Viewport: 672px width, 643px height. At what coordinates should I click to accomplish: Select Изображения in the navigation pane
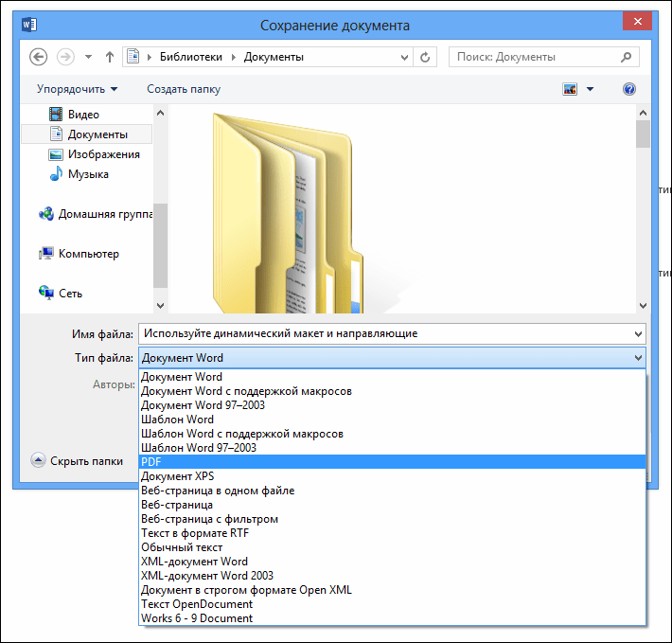click(x=104, y=154)
